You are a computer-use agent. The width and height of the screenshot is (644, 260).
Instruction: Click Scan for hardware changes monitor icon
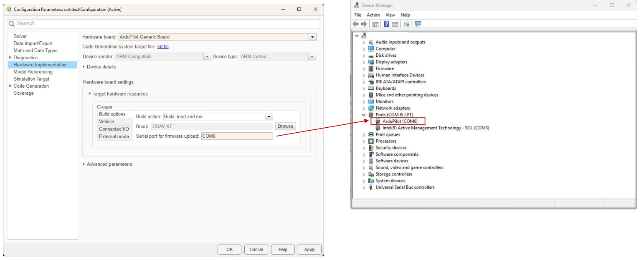418,24
